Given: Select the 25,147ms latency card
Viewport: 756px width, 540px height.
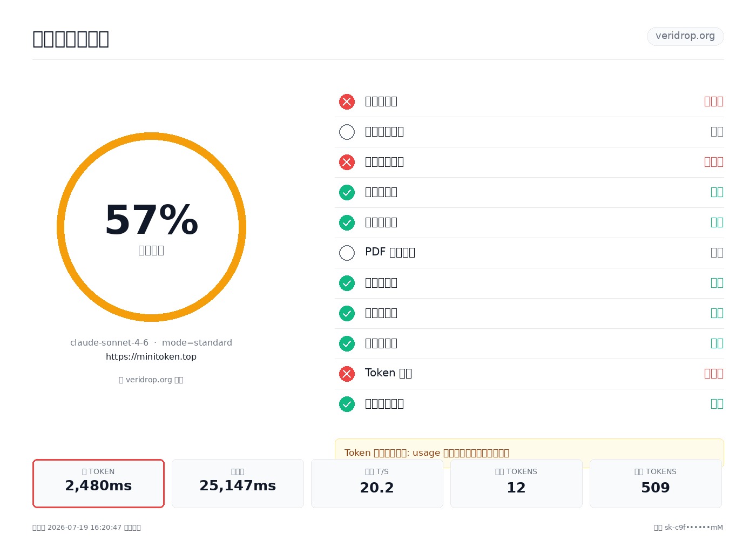Looking at the screenshot, I should (x=238, y=483).
